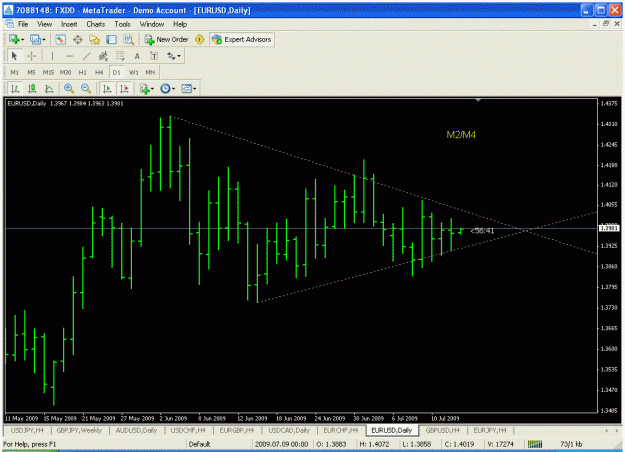Click the menu bar document icon

pos(9,24)
